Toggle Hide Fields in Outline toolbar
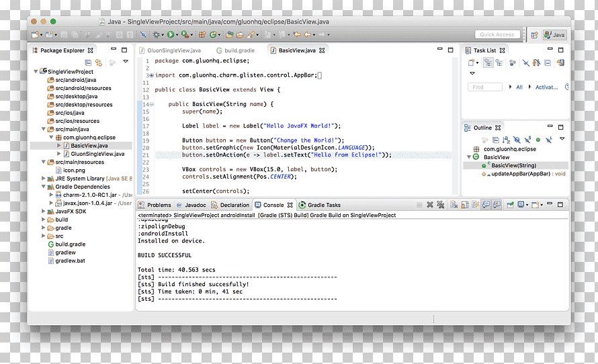This screenshot has height=364, width=598. (x=517, y=140)
